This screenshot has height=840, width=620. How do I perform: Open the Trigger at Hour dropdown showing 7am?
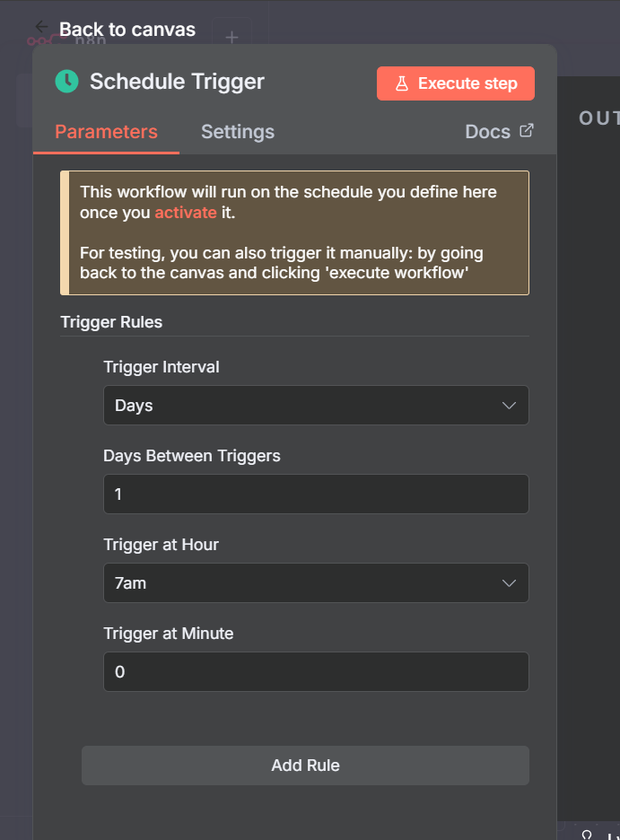pos(305,583)
